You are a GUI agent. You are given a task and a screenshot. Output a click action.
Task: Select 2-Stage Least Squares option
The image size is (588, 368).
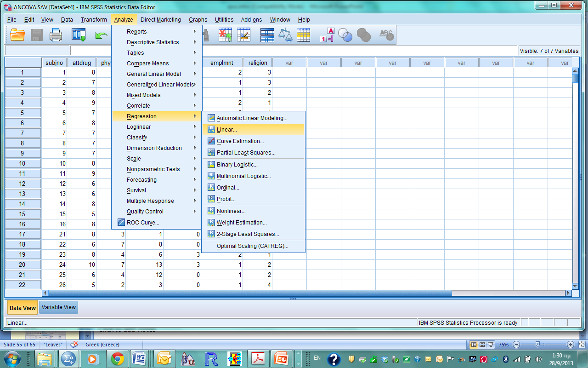254,234
